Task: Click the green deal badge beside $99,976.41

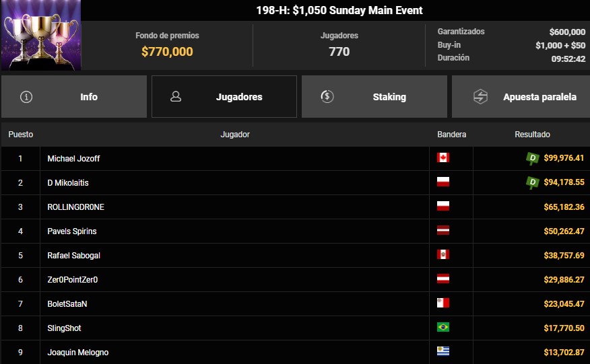Action: tap(533, 158)
